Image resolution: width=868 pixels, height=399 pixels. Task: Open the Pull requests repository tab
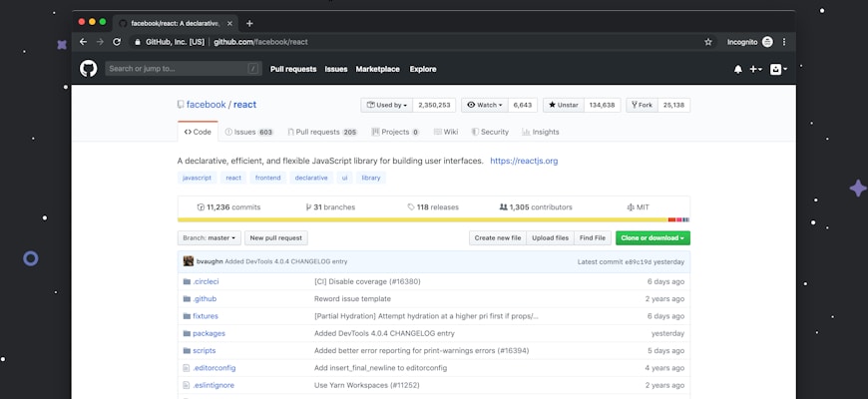coord(322,132)
